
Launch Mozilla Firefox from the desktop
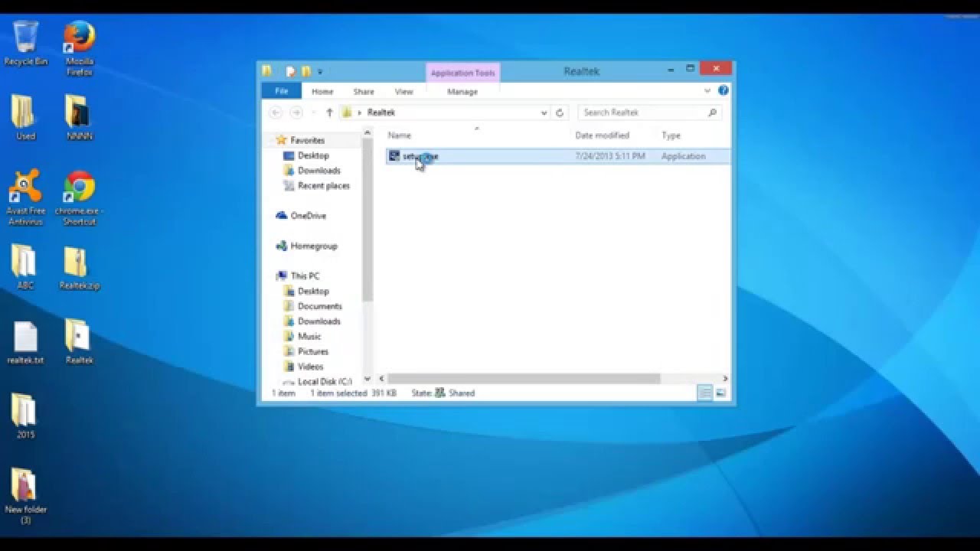click(79, 48)
